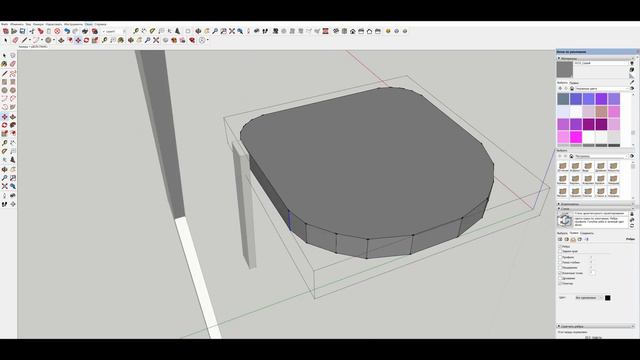640x360 pixels.
Task: Select the Paint Bucket tool in left toolbar
Action: (4, 64)
